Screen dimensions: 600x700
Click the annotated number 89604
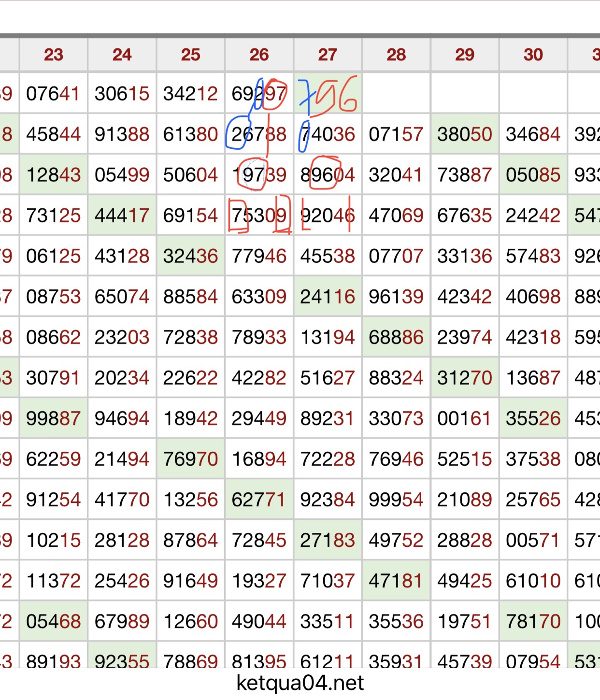328,175
